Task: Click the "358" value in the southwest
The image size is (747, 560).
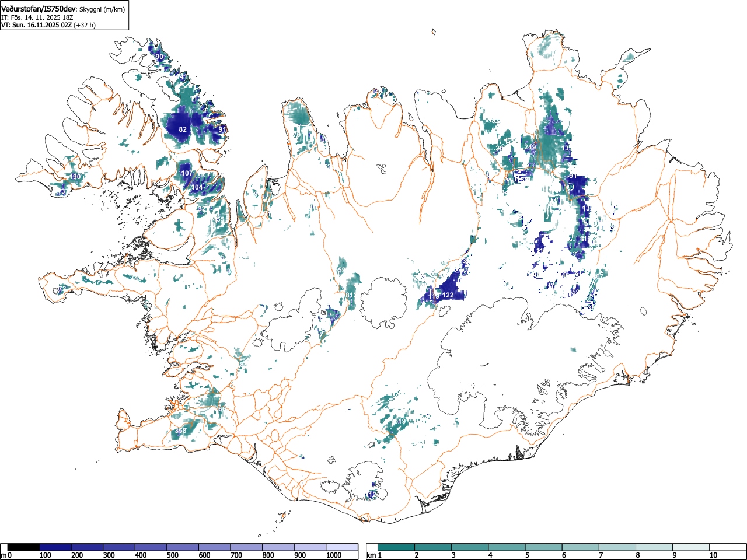Action: click(181, 430)
